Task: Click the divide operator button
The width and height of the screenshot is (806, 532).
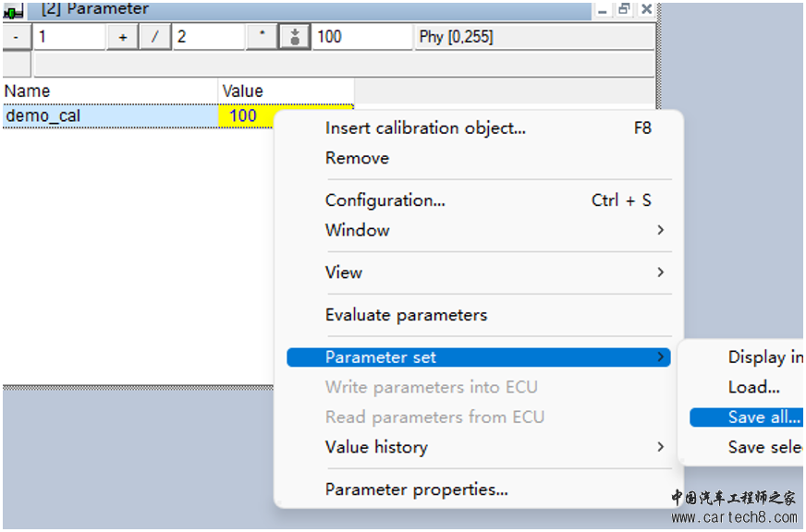Action: tap(154, 37)
